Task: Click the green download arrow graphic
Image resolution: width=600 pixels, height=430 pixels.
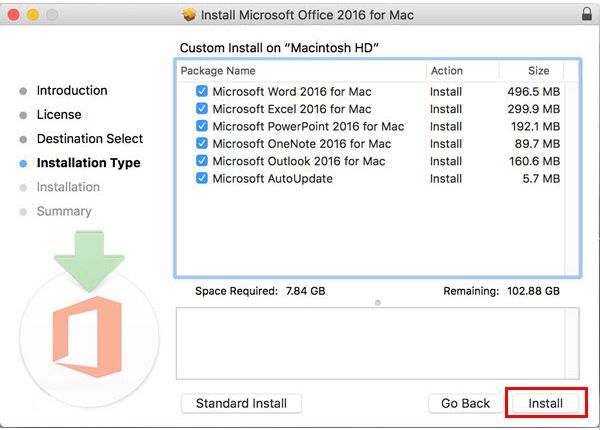Action: (90, 261)
